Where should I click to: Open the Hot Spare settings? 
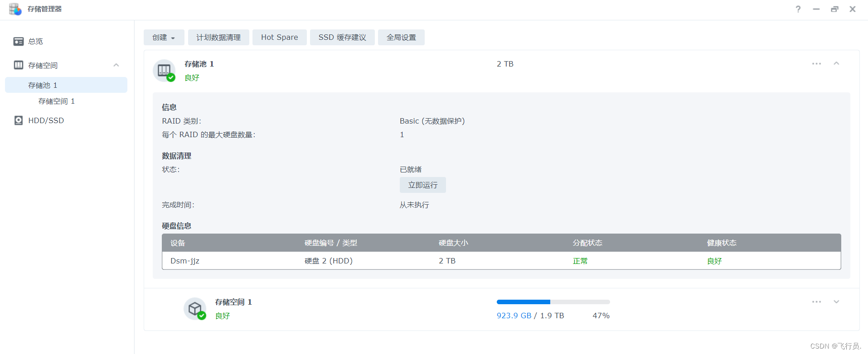[x=279, y=38]
